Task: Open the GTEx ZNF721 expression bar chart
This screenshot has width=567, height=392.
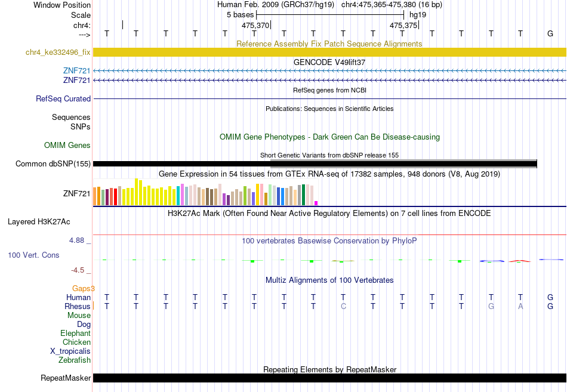Action: pyautogui.click(x=205, y=192)
